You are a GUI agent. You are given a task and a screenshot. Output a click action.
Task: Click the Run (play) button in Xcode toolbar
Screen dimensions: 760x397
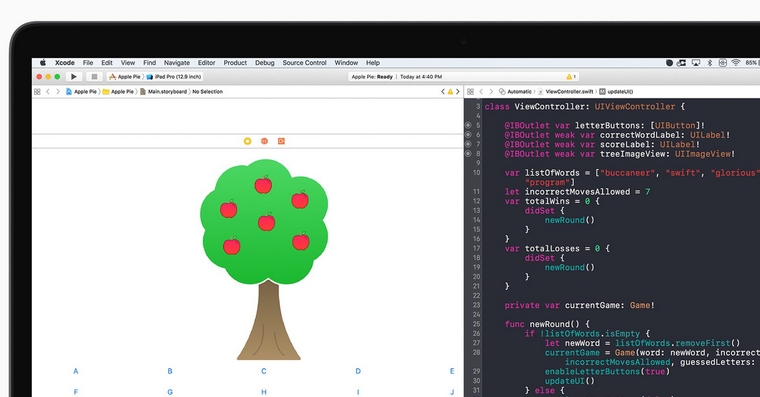point(74,77)
